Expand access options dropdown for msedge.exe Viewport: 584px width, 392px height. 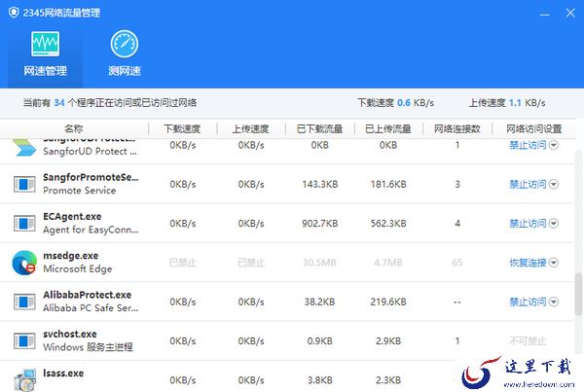(x=554, y=263)
